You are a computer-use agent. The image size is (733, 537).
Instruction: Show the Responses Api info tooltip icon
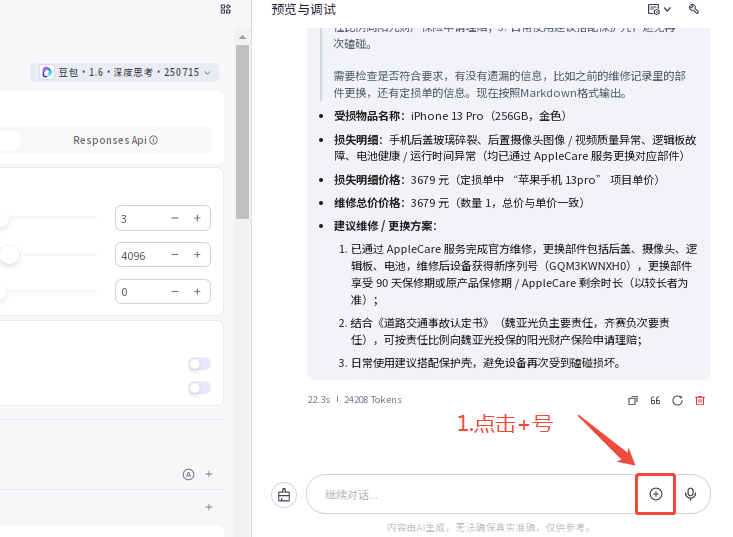(x=154, y=140)
